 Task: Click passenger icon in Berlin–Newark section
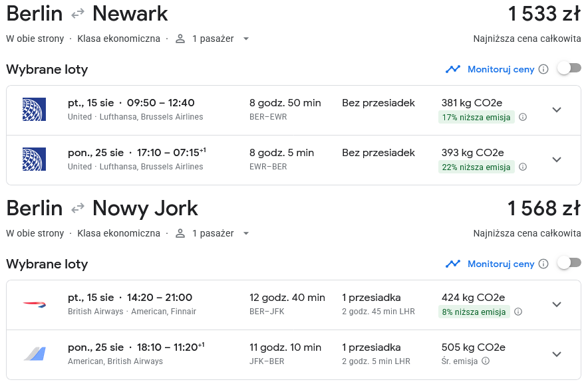point(180,39)
